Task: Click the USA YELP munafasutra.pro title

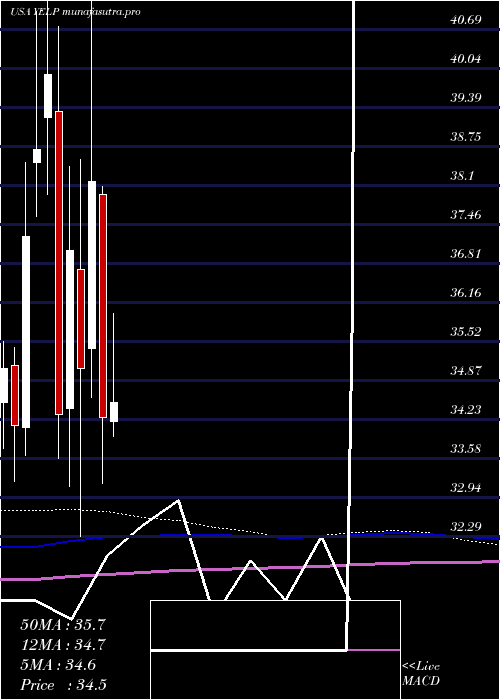Action: coord(75,12)
